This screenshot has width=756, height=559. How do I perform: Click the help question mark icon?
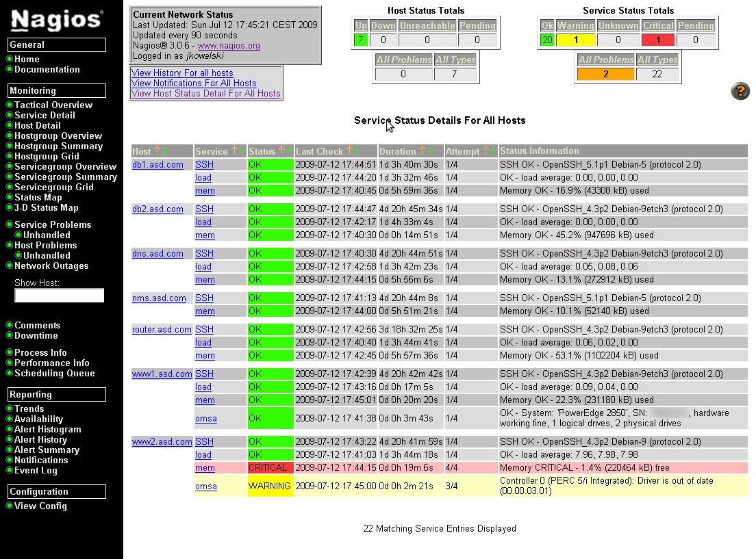(x=740, y=91)
